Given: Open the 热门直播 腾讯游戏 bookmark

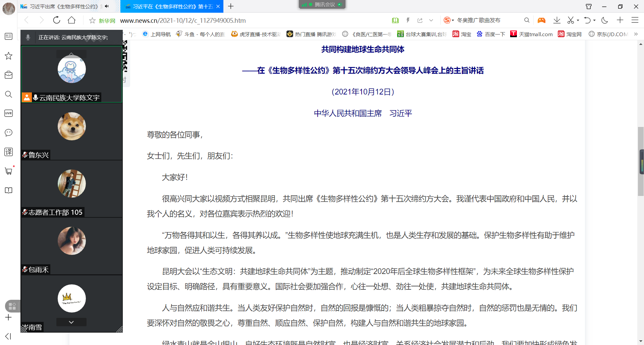Looking at the screenshot, I should click(x=311, y=34).
